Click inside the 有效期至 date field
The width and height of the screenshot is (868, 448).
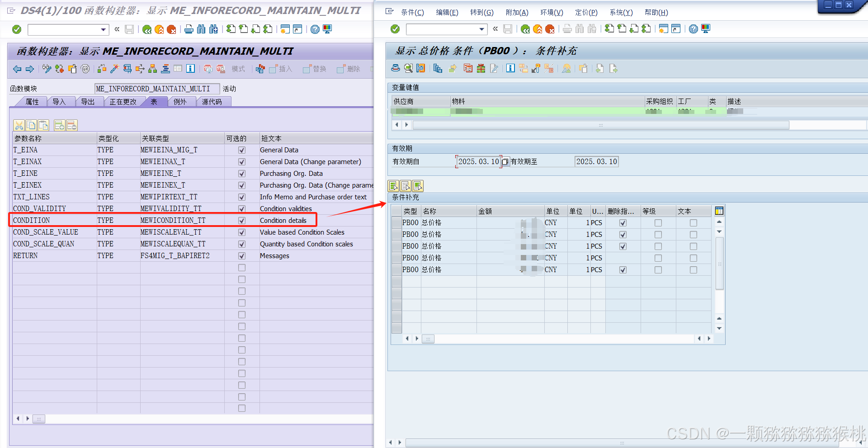[596, 161]
